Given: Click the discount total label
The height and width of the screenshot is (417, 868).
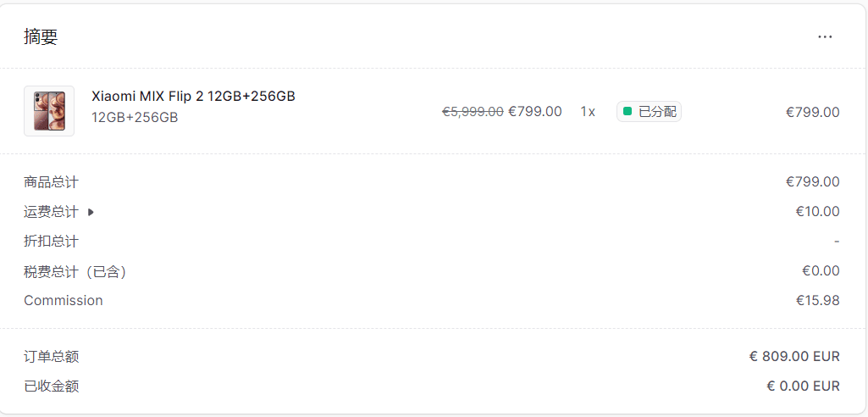Looking at the screenshot, I should click(x=51, y=242).
